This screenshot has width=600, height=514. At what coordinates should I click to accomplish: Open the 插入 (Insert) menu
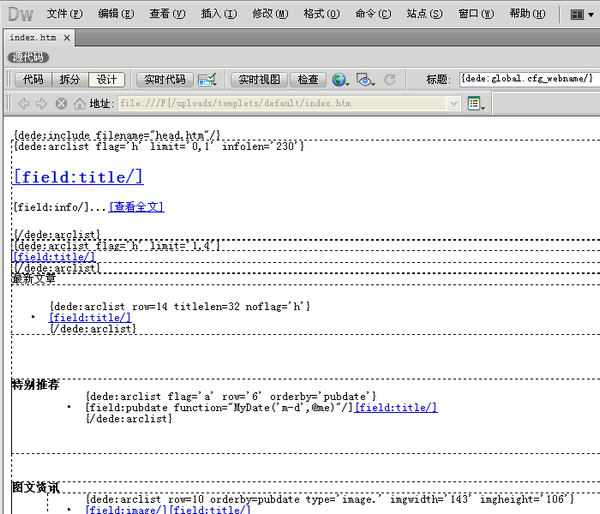218,14
